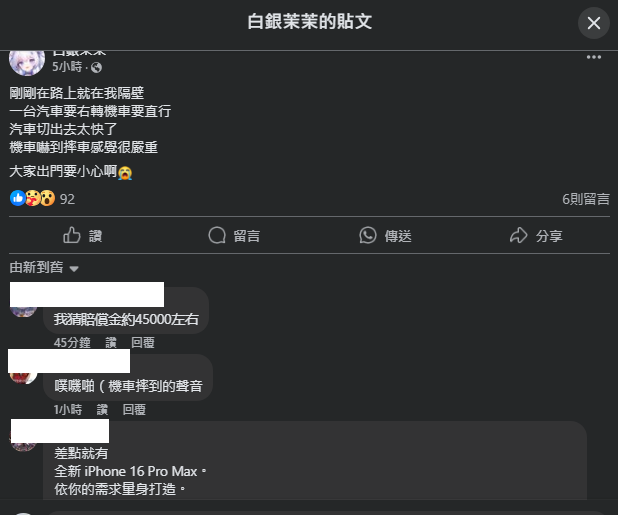View the 6則留言 comment count
Viewport: 618px width, 515px height.
pyautogui.click(x=586, y=199)
